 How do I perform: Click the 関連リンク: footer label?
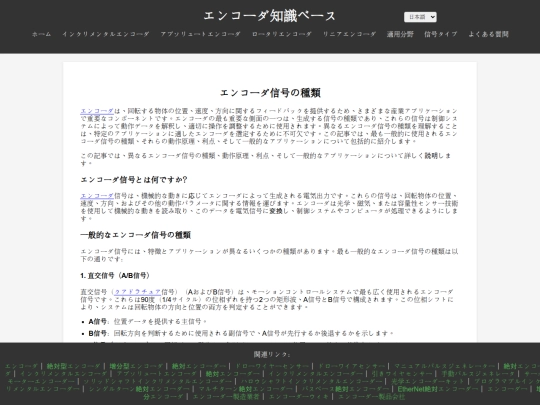coord(272,354)
